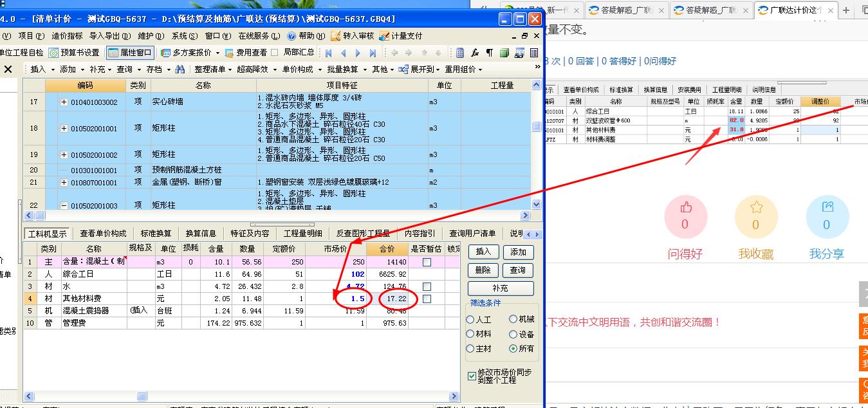This screenshot has width=868, height=408.
Task: Click upper list vertical scrollbar thumb
Action: (x=536, y=127)
